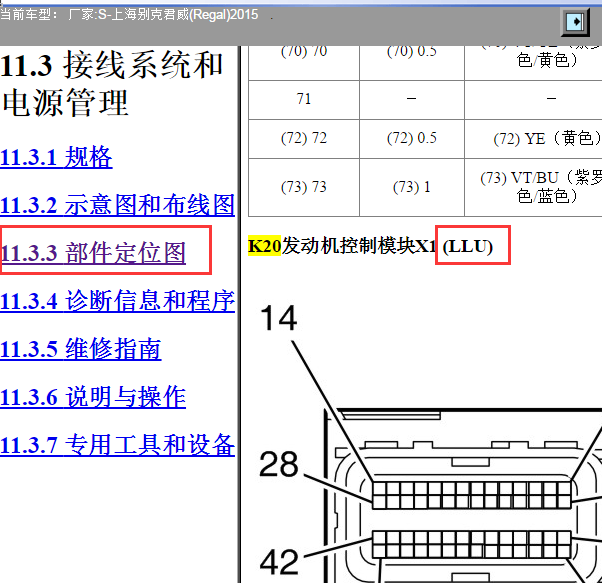
Task: Click table cell '(72) 0.5'
Action: (x=412, y=138)
